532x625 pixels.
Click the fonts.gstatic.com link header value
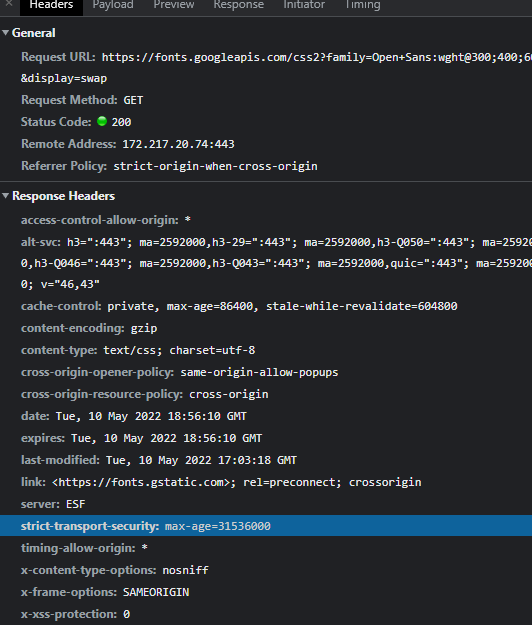[x=236, y=482]
